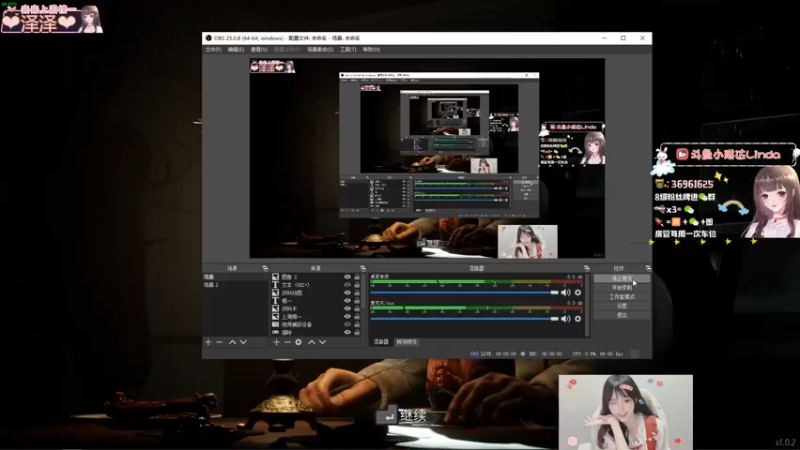Click the 继续 continue prompt in game
The width and height of the screenshot is (800, 450).
point(402,415)
